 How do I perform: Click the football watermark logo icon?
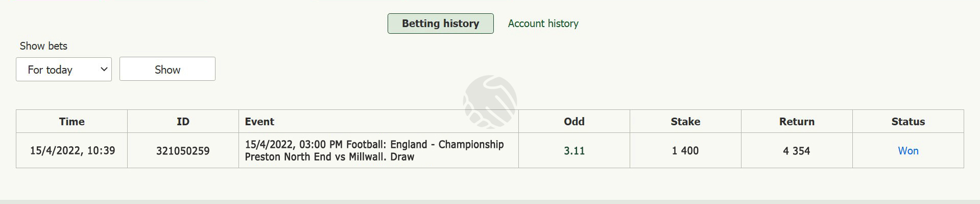tap(490, 102)
